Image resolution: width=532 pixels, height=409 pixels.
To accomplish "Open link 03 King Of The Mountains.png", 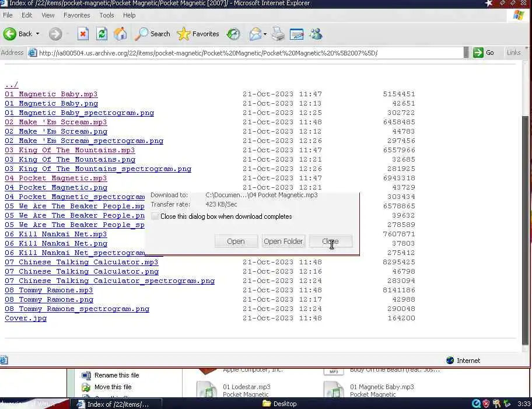I will pyautogui.click(x=70, y=159).
